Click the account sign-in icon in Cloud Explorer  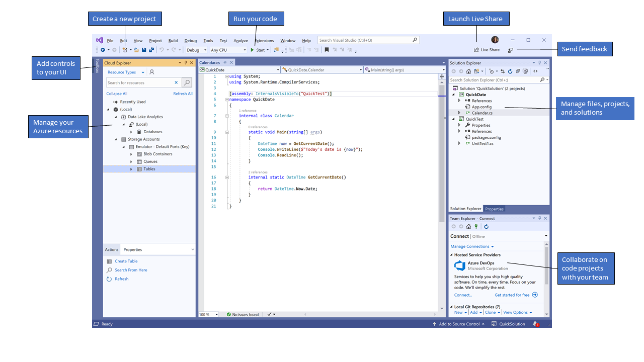[x=152, y=72]
